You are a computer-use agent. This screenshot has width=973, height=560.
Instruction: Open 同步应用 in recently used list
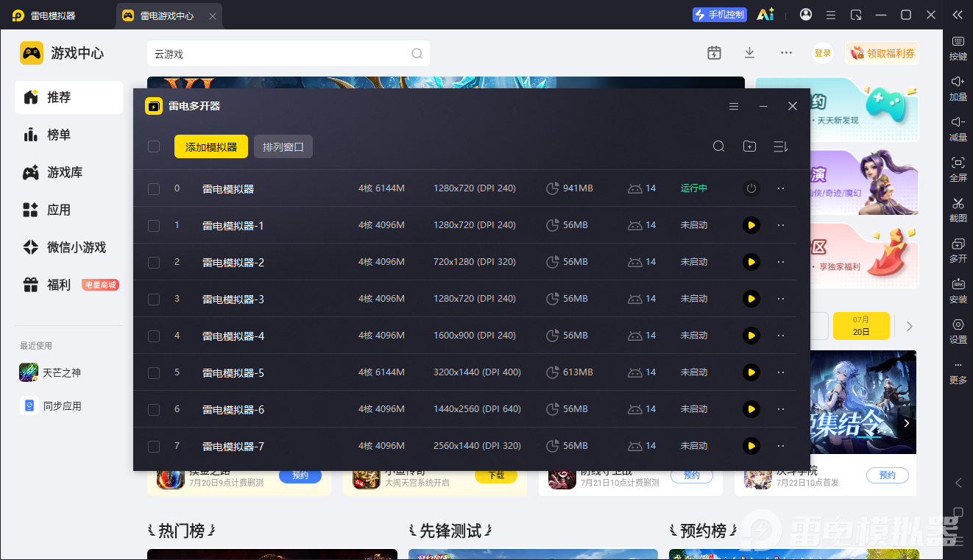[52, 406]
